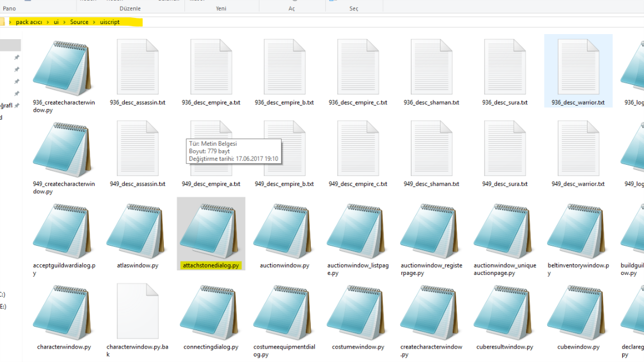Viewport: 644px width, 362px height.
Task: Click the 'Seç' ribbon group label
Action: coord(354,8)
